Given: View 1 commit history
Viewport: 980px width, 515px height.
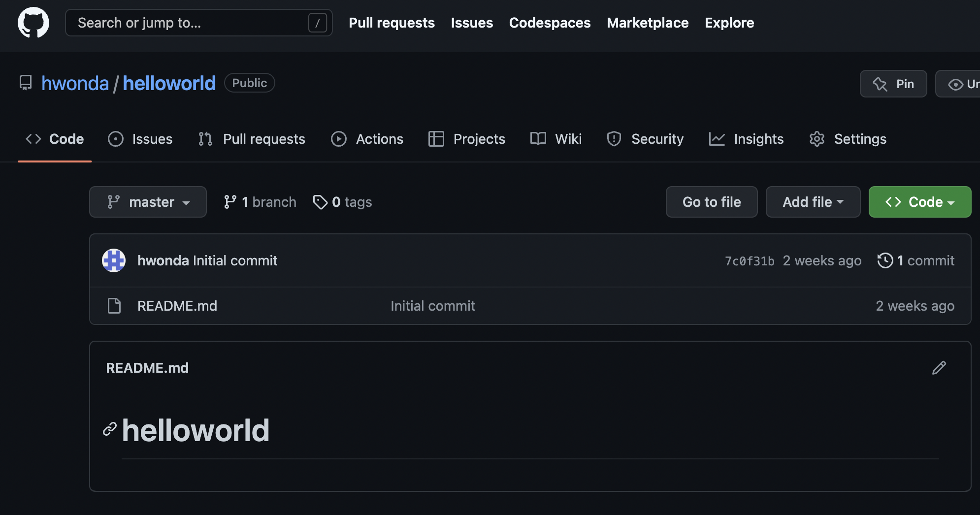Looking at the screenshot, I should tap(916, 260).
